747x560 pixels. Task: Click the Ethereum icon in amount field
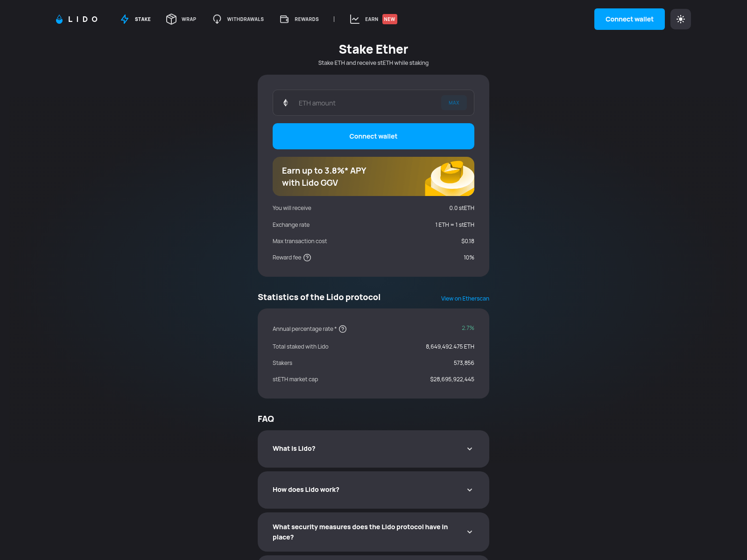[286, 103]
